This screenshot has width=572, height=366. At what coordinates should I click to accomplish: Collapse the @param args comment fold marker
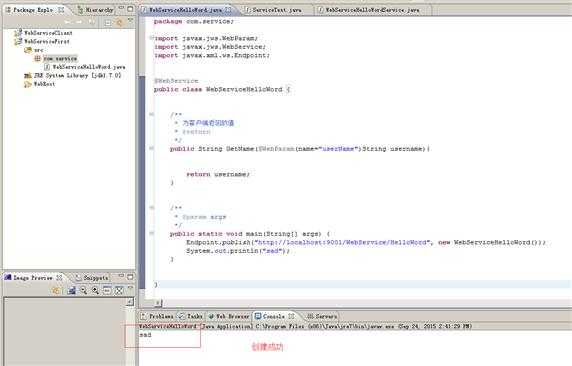click(151, 208)
